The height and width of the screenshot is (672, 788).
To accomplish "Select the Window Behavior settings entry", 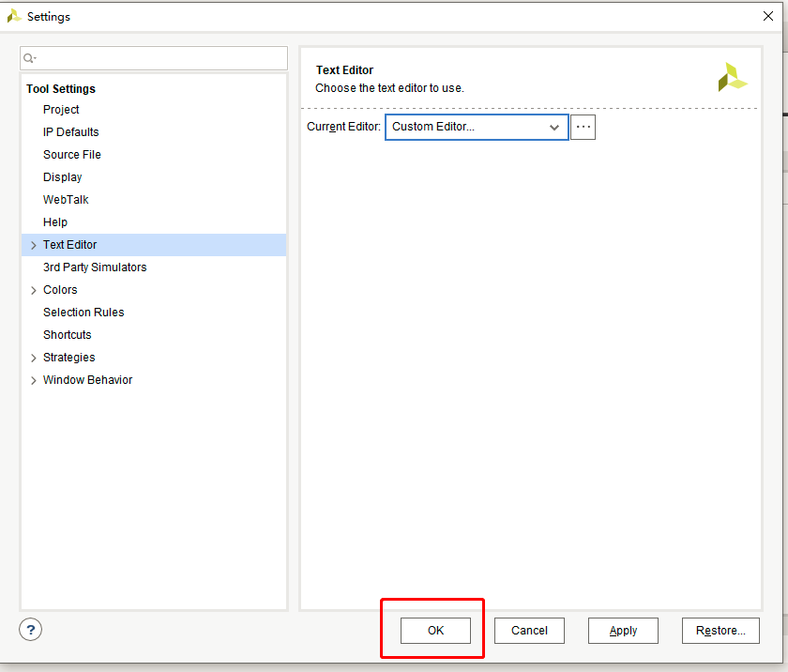I will click(x=88, y=380).
